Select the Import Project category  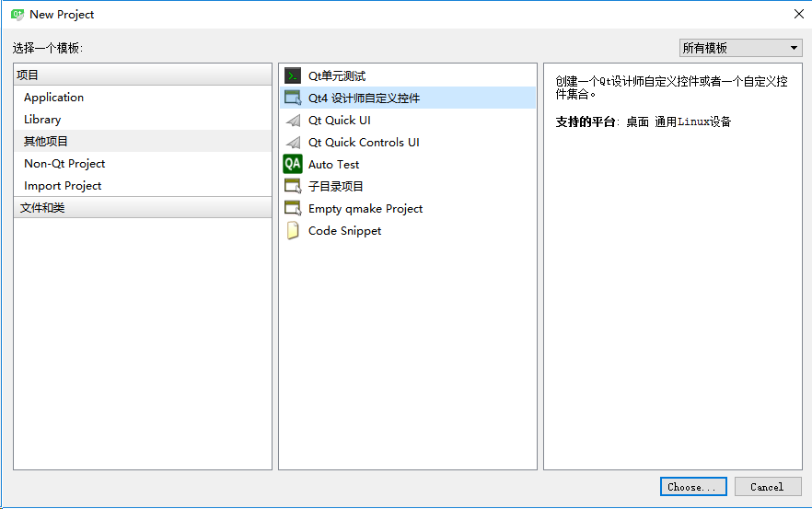click(143, 186)
